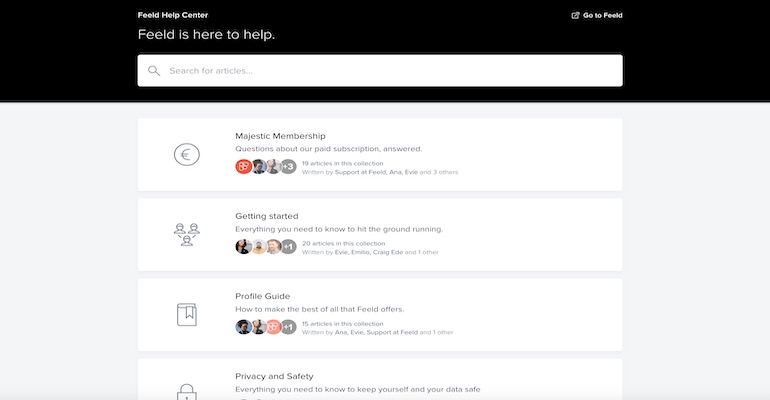Select the '20 articles in this collection' text
770x400 pixels.
click(344, 243)
